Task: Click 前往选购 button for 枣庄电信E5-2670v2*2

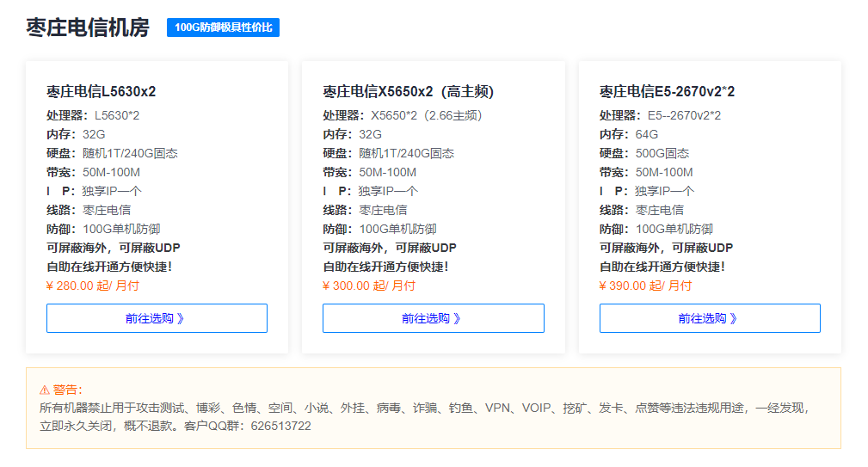Action: click(x=710, y=318)
